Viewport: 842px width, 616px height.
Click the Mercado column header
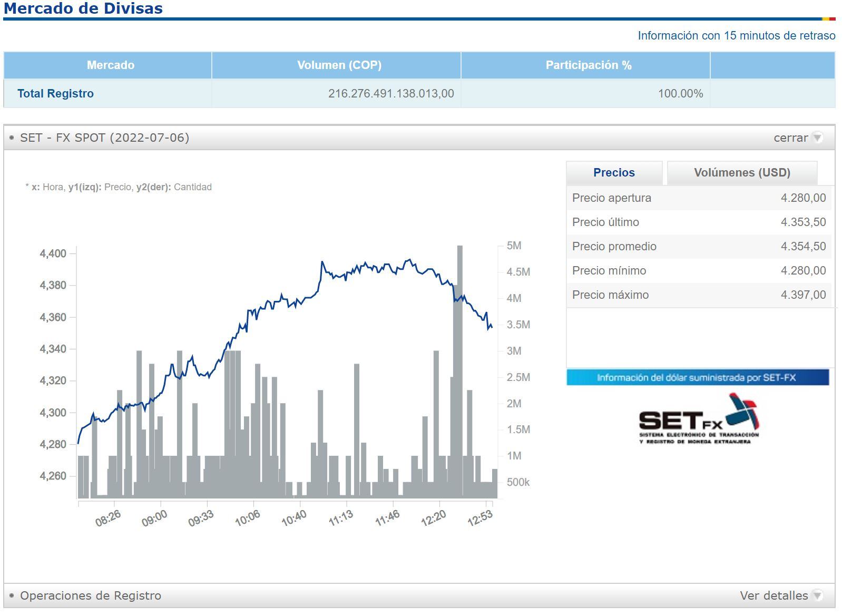tap(110, 65)
